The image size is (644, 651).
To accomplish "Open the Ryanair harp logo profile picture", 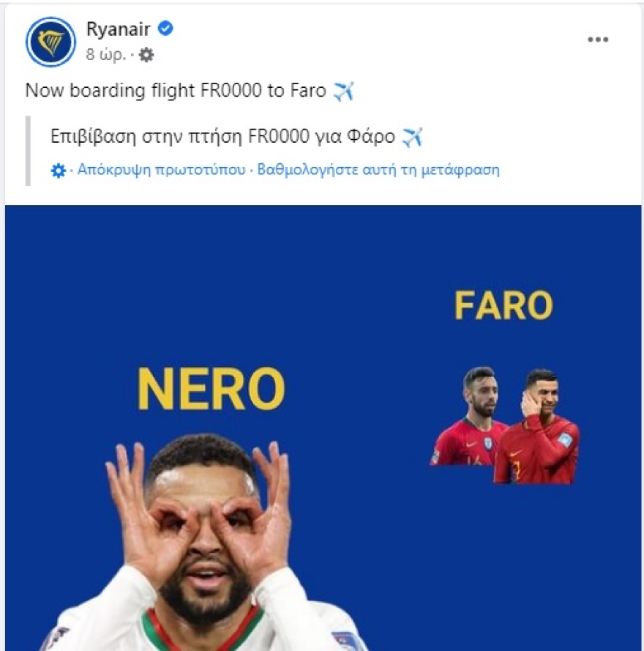I will click(x=50, y=42).
